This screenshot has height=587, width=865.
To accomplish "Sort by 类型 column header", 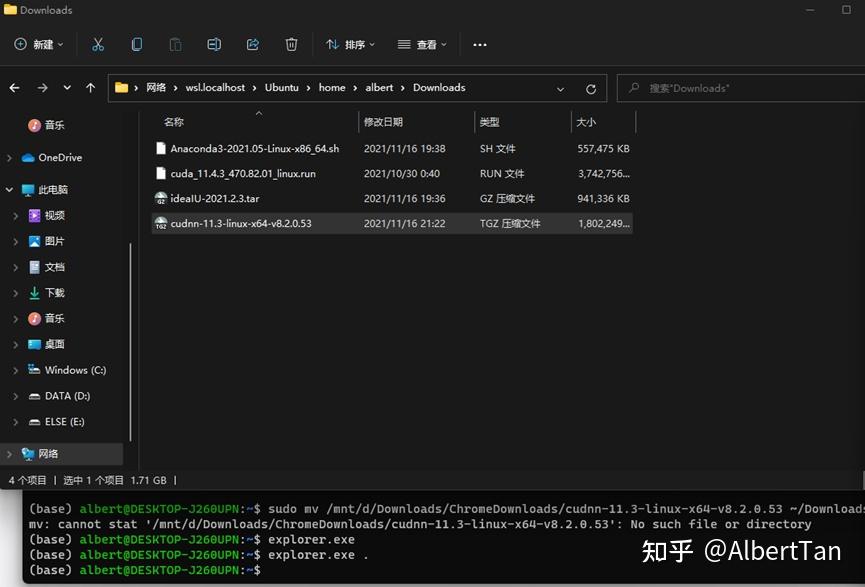I will pos(489,122).
